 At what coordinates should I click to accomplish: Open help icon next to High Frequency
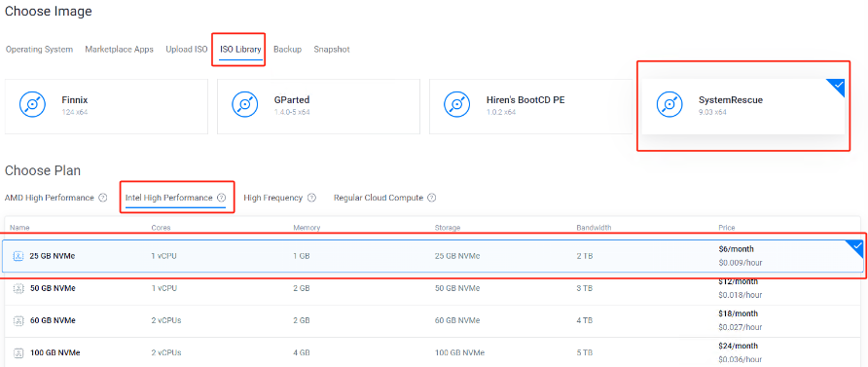(311, 198)
